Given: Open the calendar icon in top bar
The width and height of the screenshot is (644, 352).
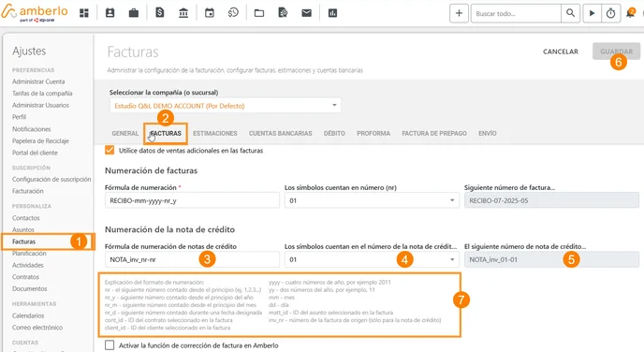Looking at the screenshot, I should click(210, 13).
